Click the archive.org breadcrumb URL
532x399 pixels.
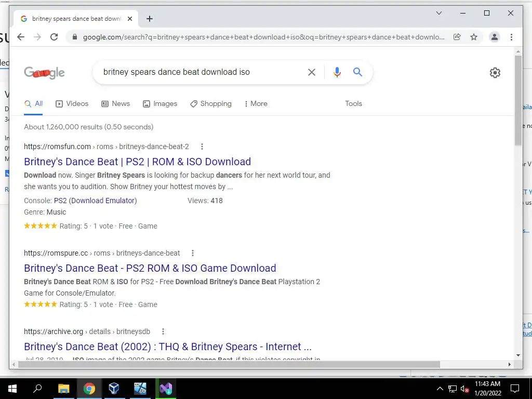[87, 331]
